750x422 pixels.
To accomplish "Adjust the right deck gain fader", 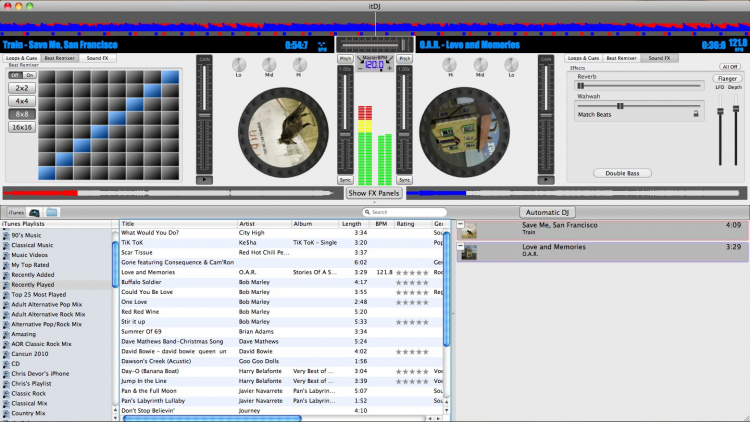I will click(x=546, y=116).
